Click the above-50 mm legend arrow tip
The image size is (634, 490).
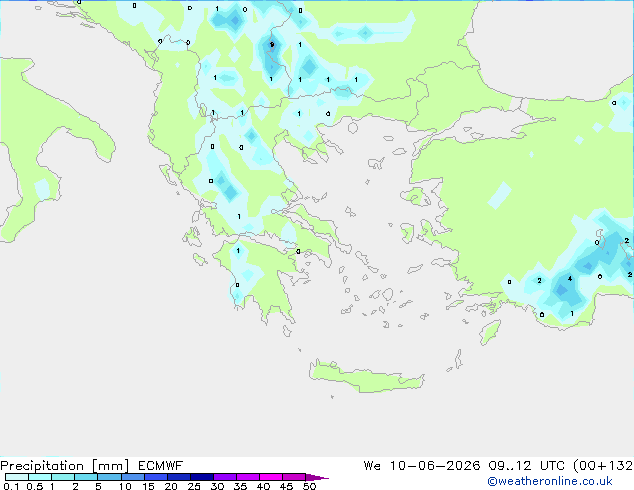pos(317,478)
